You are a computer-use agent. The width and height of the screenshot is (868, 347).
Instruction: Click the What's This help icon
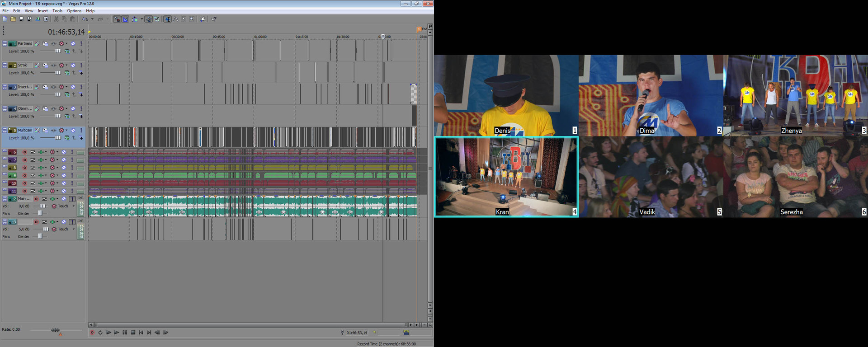tap(214, 19)
